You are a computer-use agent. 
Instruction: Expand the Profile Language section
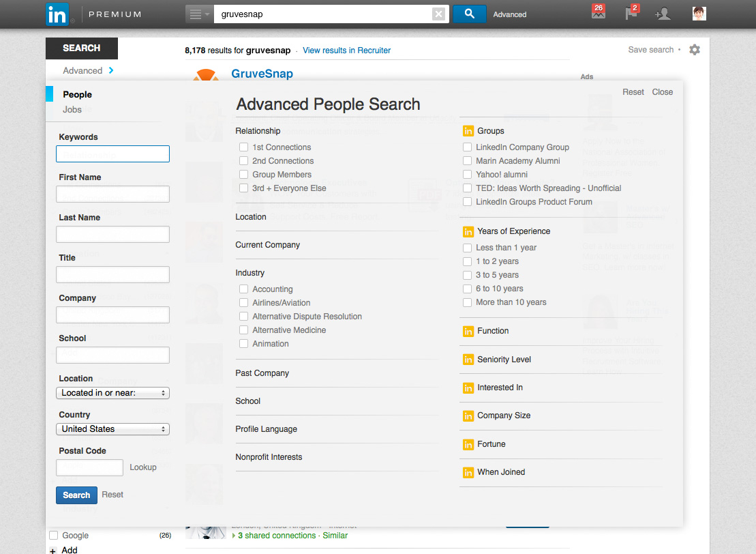pos(266,429)
